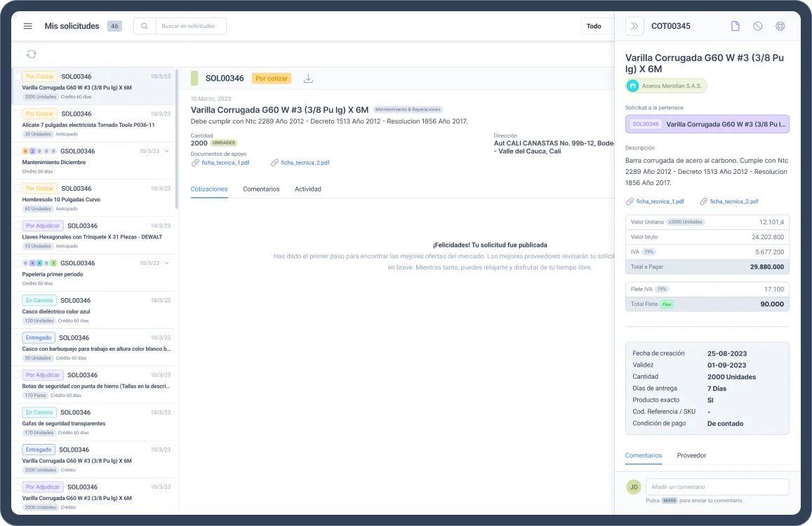Collapse the COT00345 panel with double-chevron
812x526 pixels.
click(x=634, y=26)
